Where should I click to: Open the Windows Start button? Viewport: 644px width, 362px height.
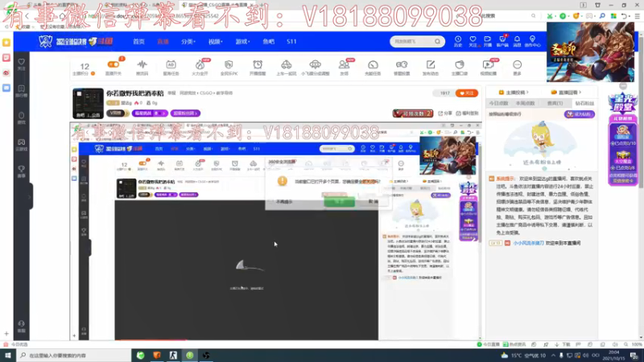8,356
